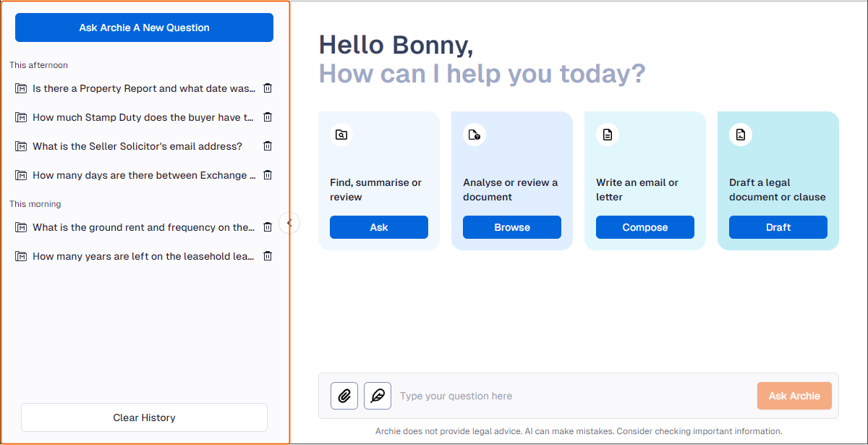The width and height of the screenshot is (868, 445).
Task: Click document icon beside Property Report question
Action: tap(21, 88)
